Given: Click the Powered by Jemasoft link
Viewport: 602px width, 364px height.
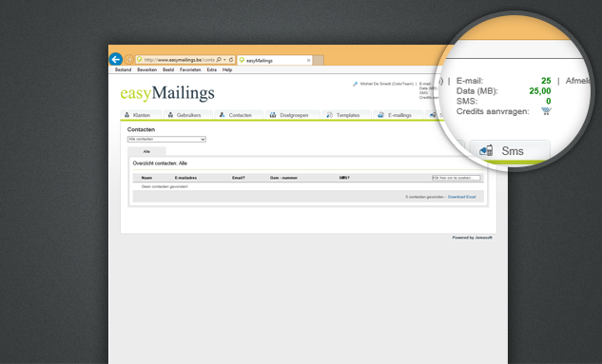Looking at the screenshot, I should pyautogui.click(x=473, y=238).
